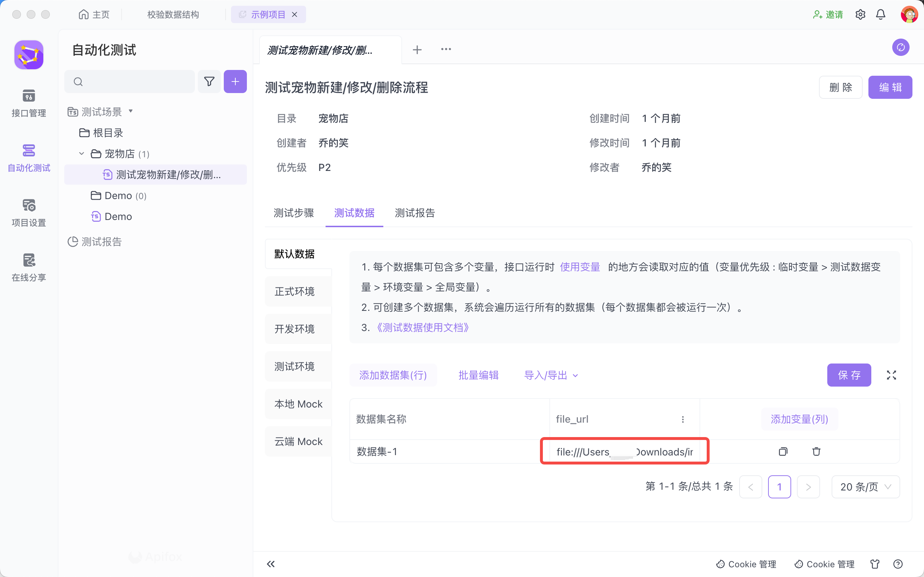Switch to the 测试报告 tab
This screenshot has width=924, height=577.
coord(415,212)
